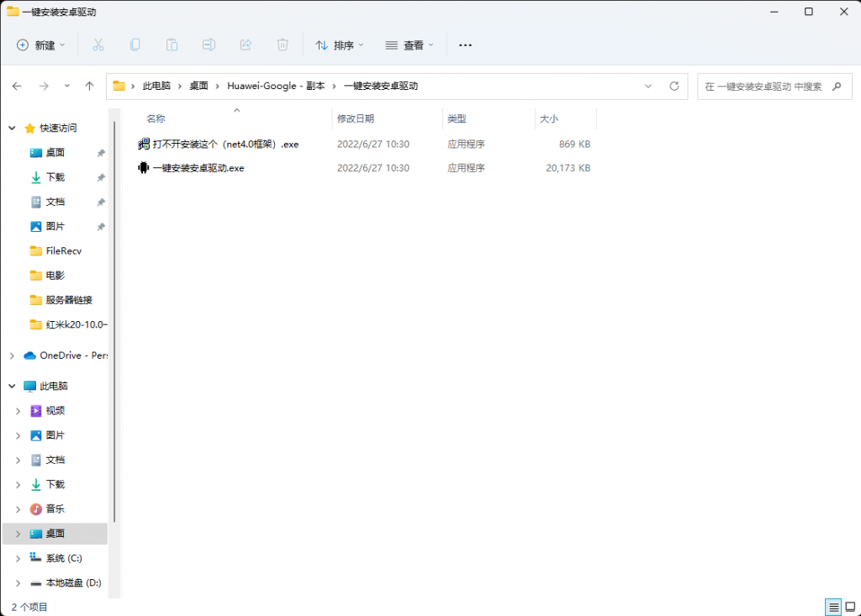Select 下载 in quick access

pos(55,177)
